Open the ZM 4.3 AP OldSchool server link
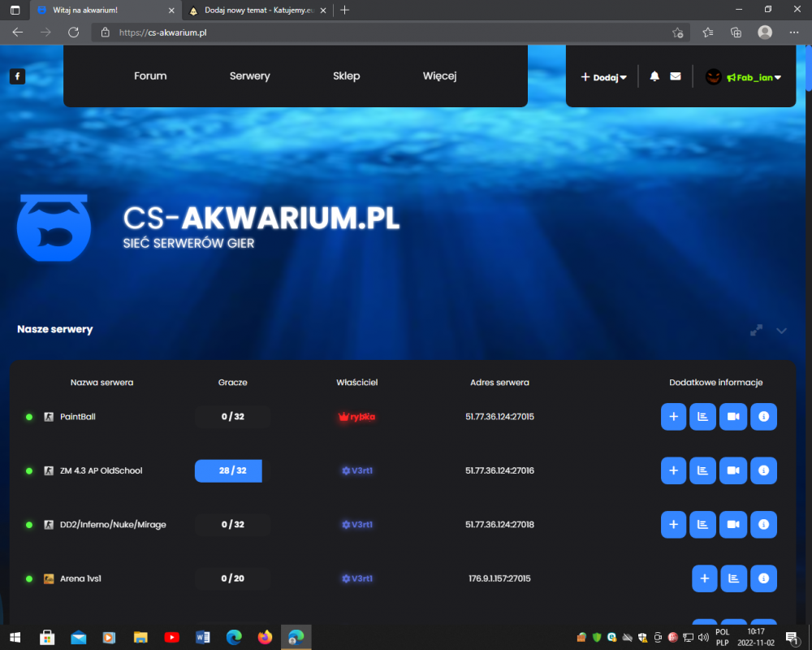 point(101,470)
